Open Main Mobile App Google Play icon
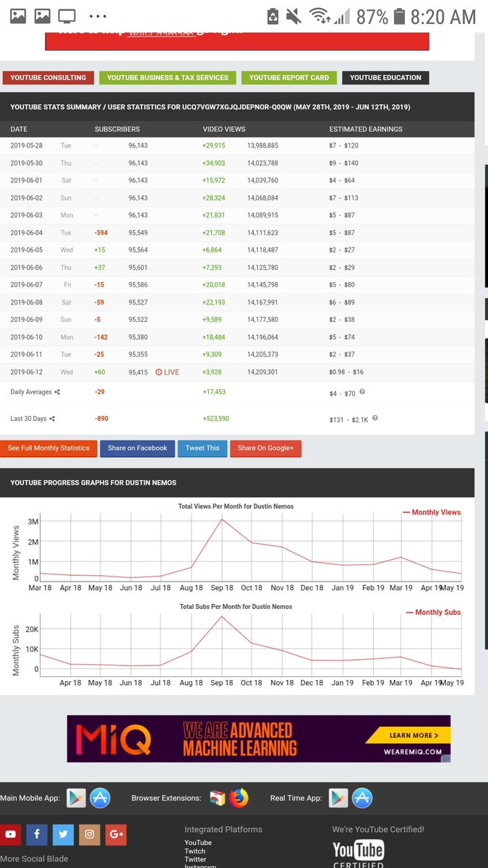The width and height of the screenshot is (488, 868). click(x=76, y=798)
